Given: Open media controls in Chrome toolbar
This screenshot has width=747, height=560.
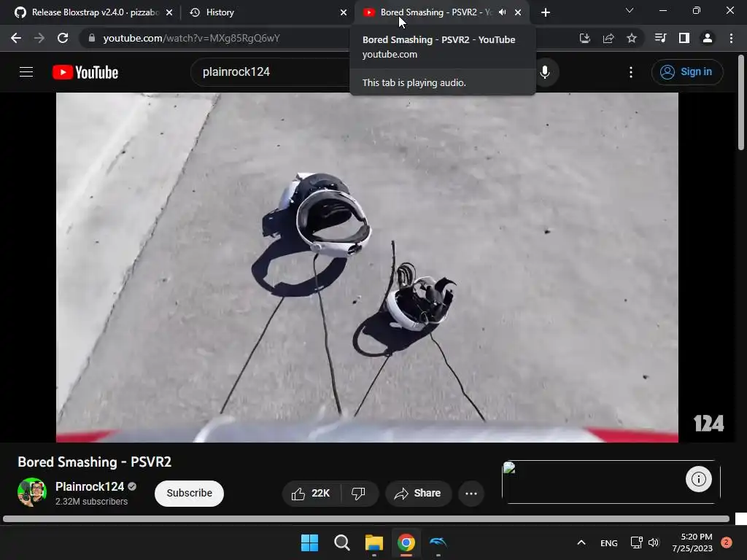Looking at the screenshot, I should (x=660, y=38).
